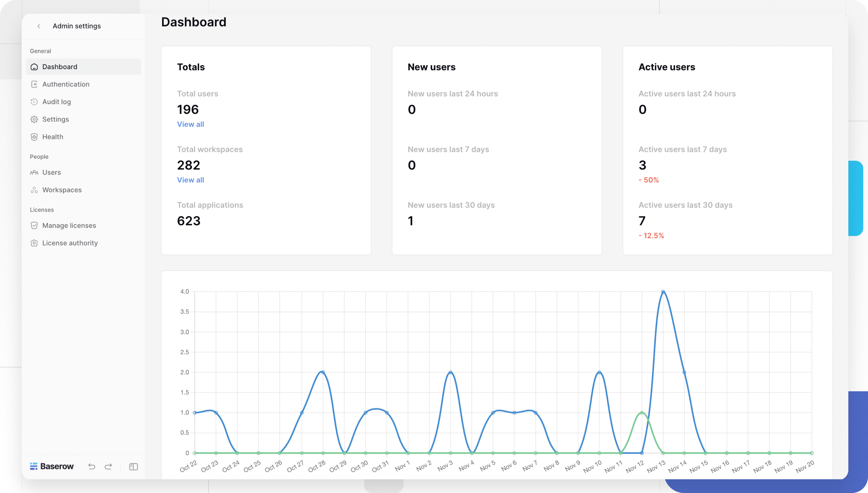Open the Audit log clock icon
The image size is (868, 493).
point(34,102)
